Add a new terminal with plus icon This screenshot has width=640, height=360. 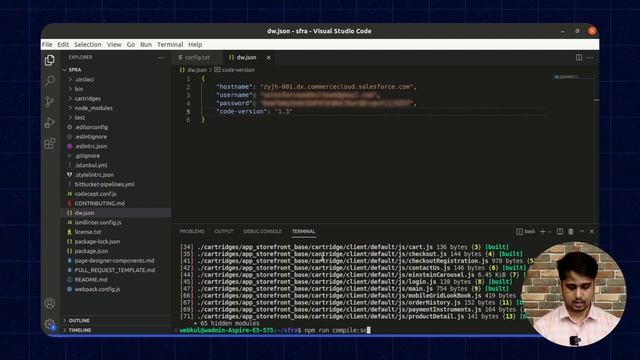click(542, 231)
